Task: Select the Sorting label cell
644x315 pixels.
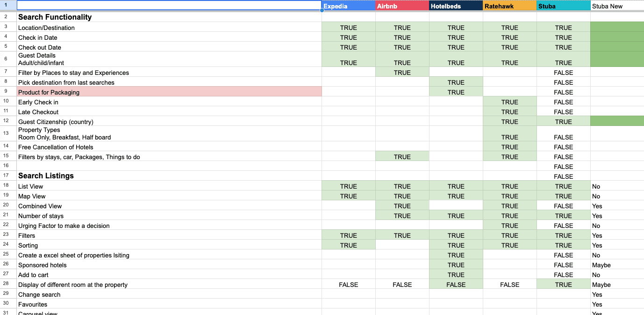Action: 169,245
